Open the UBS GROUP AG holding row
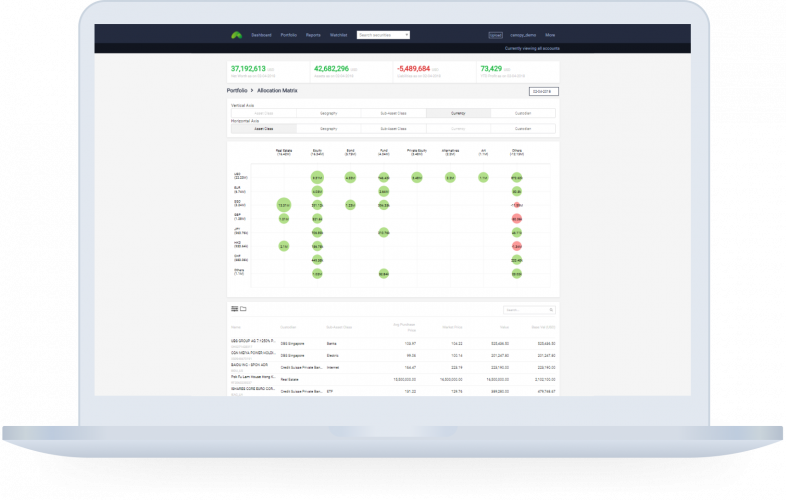 (393, 344)
